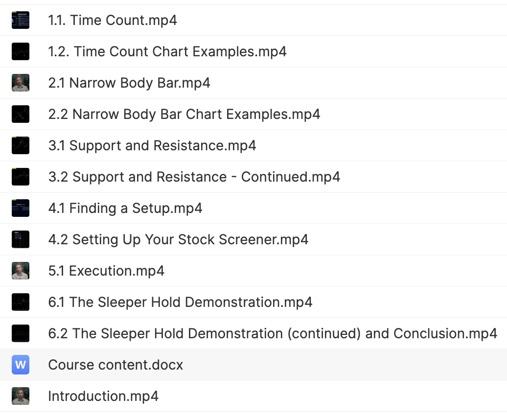
Task: Open 1.2. Time Count Chart Examples.mp4
Action: pos(167,51)
